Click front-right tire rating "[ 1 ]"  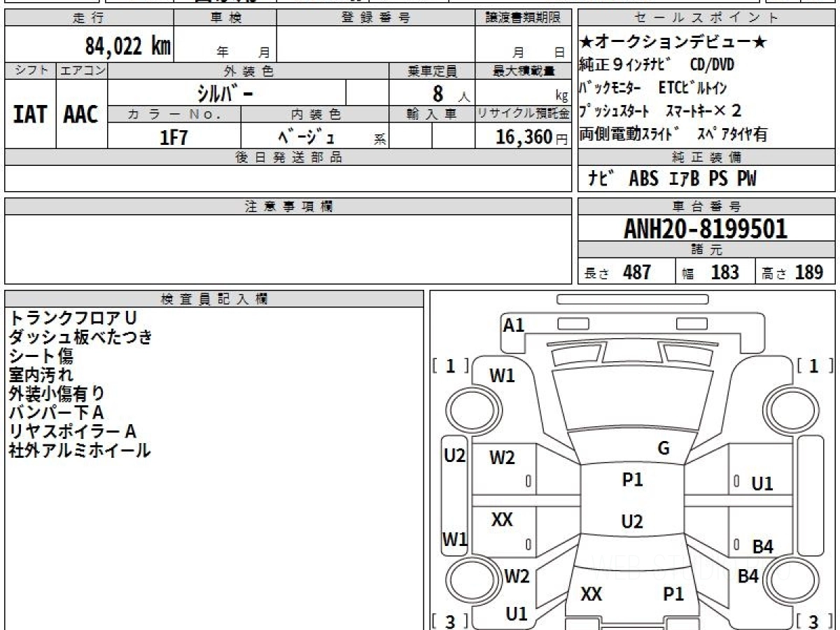point(815,365)
